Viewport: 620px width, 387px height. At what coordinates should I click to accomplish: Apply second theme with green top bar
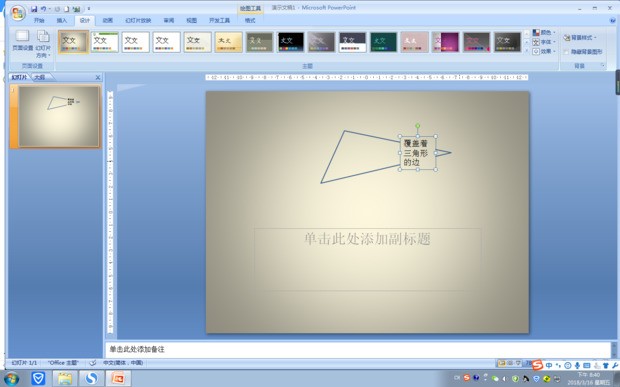click(x=104, y=42)
